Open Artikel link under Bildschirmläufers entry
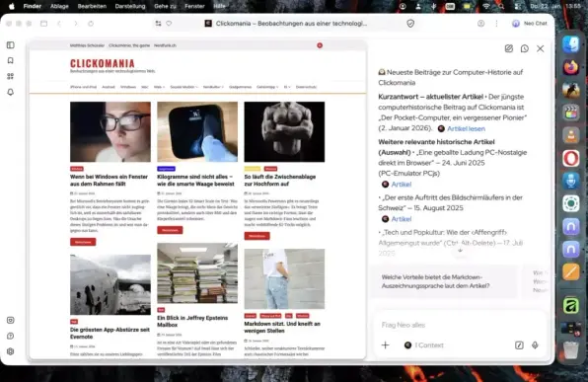588x382 pixels. [402, 219]
